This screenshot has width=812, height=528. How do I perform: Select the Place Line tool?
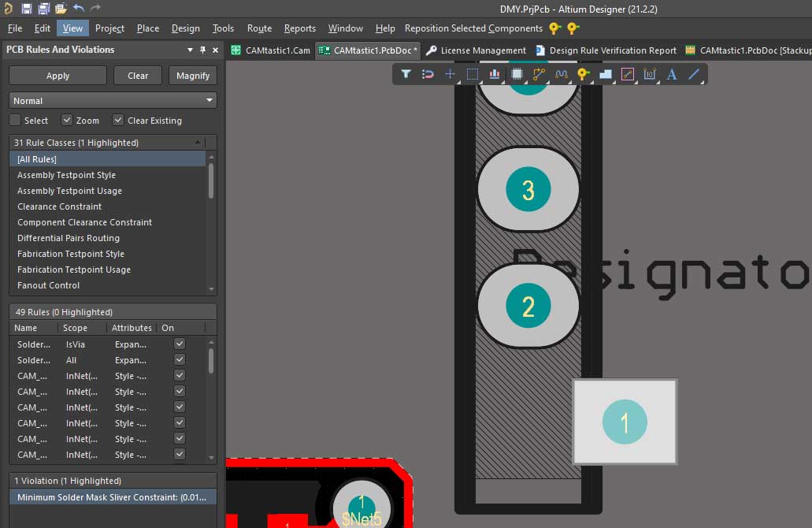point(694,74)
